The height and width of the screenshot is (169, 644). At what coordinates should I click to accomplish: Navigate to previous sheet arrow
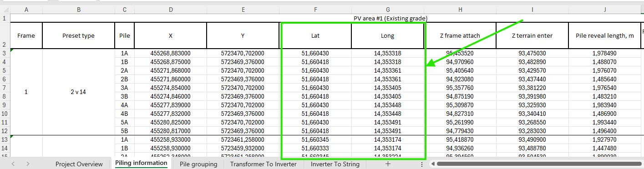pos(13,164)
